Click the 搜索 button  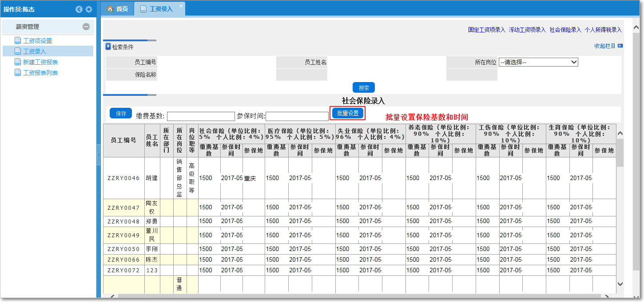(x=363, y=87)
